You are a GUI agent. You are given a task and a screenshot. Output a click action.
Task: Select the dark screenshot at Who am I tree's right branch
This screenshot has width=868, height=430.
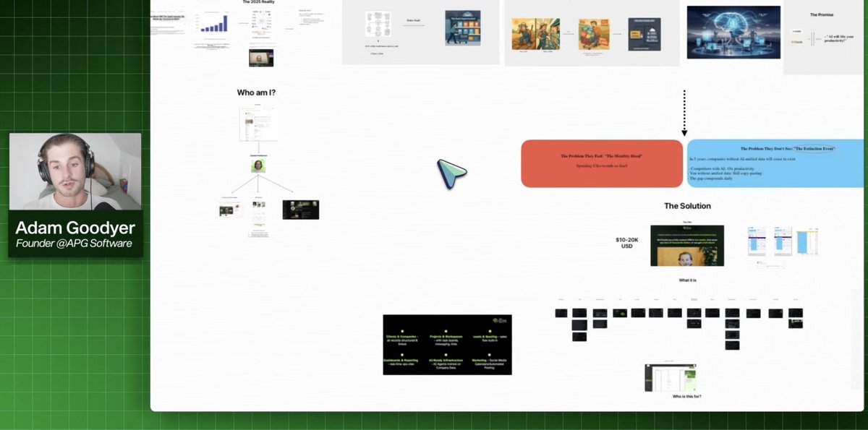301,210
